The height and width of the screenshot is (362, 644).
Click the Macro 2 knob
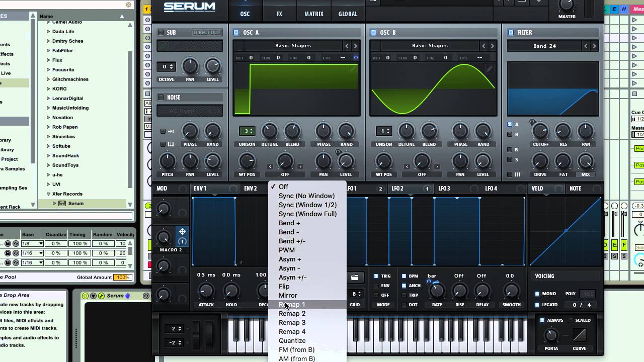point(164,237)
